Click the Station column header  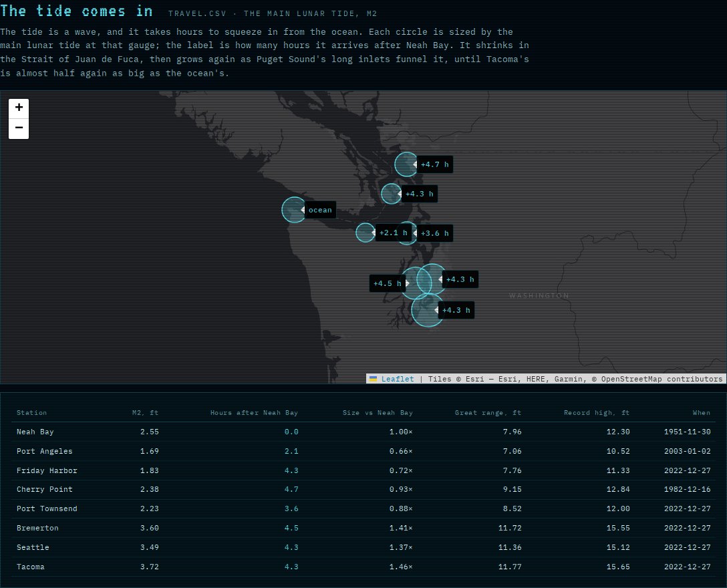[31, 413]
